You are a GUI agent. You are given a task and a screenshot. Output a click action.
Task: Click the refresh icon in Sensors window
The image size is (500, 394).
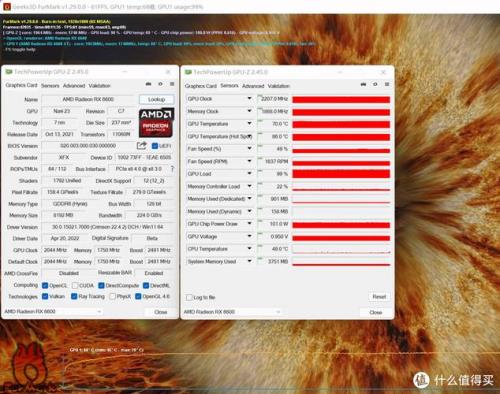pos(375,84)
